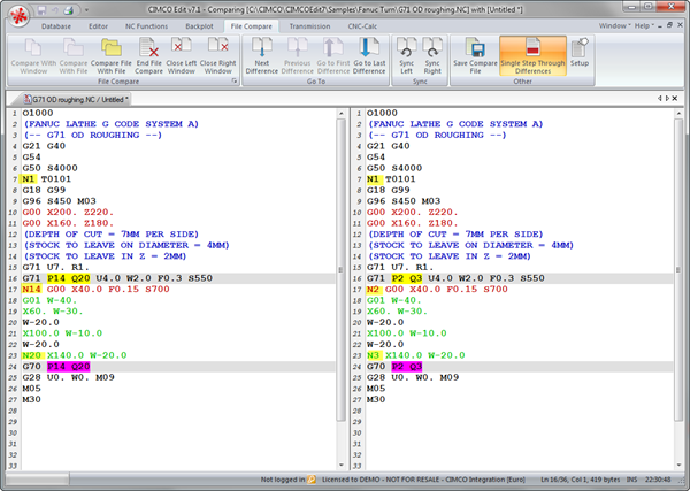Click Close Left Window

point(181,56)
